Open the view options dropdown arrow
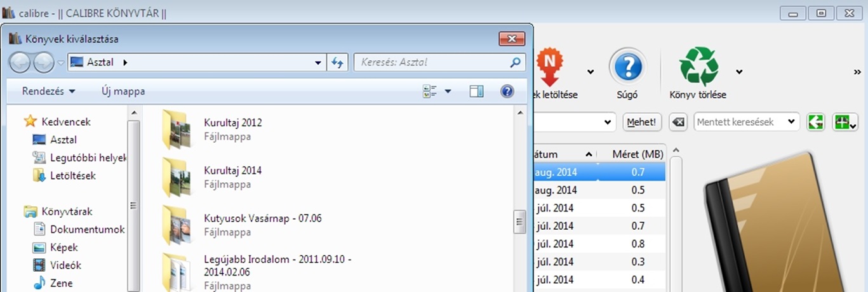This screenshot has width=868, height=292. (448, 91)
